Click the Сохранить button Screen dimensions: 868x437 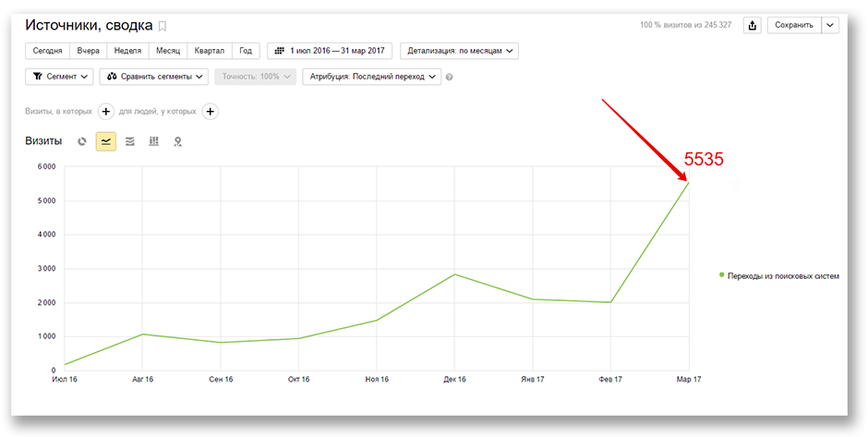point(794,25)
